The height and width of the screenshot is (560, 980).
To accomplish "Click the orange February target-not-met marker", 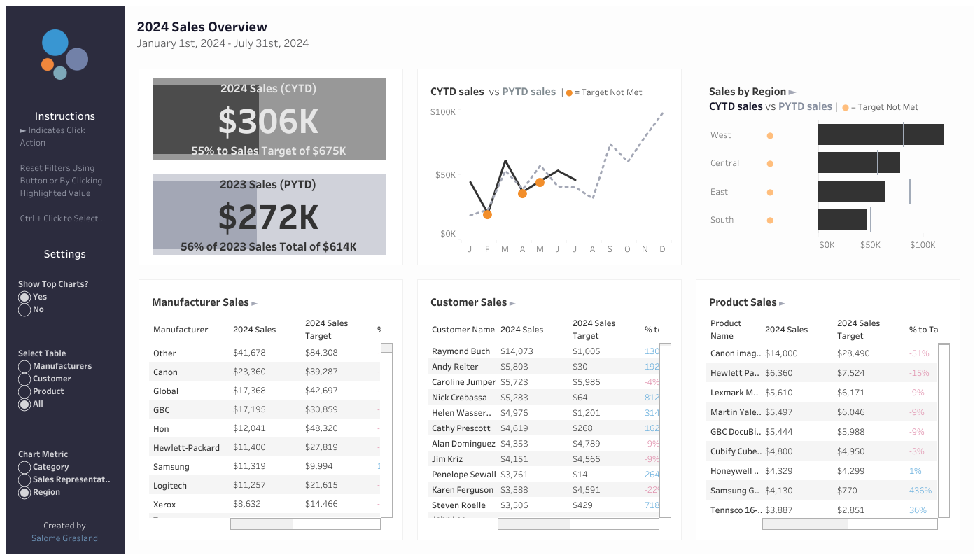I will pyautogui.click(x=487, y=215).
